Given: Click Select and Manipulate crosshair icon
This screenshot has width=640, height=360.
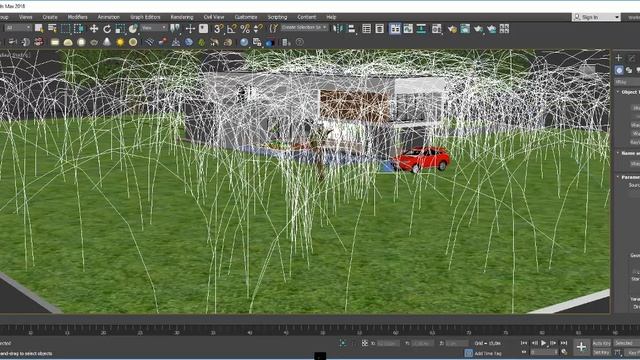Looking at the screenshot, I should point(190,29).
